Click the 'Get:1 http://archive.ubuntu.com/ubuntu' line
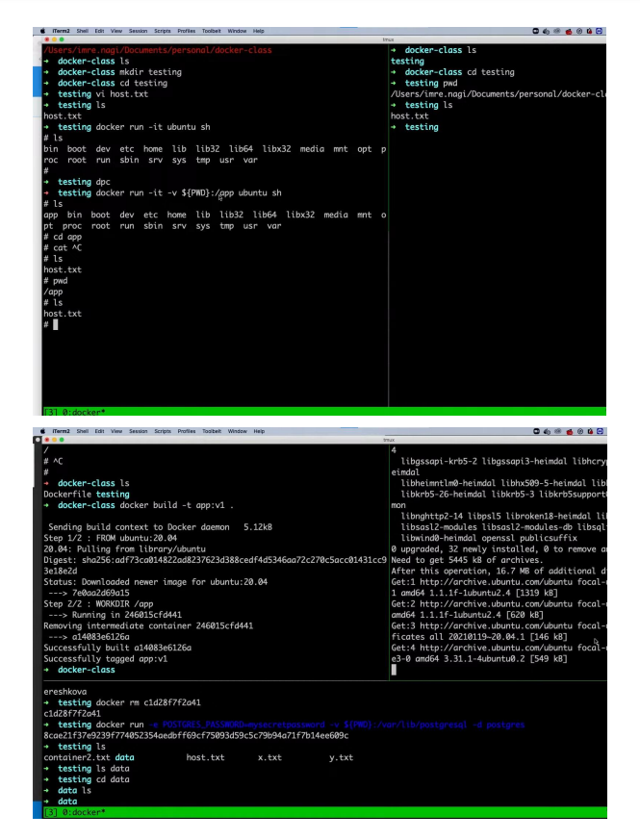The height and width of the screenshot is (840, 640). (x=499, y=582)
